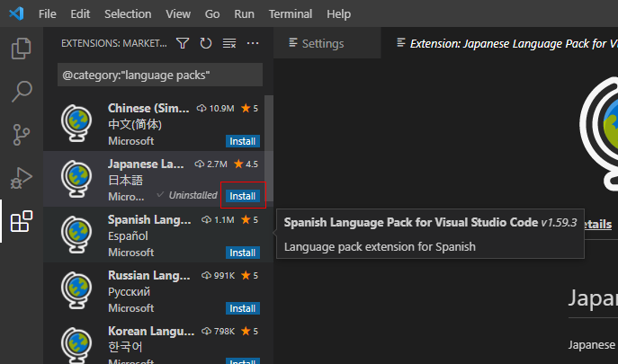Click the extensions search input field
Screen dimensions: 618x364
[x=160, y=75]
